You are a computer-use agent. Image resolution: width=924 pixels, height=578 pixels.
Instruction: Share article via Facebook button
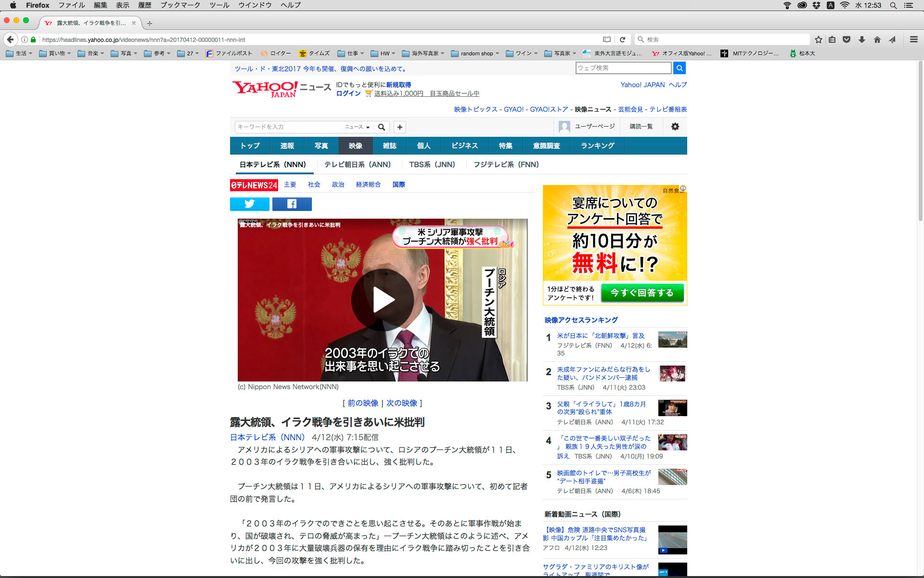[292, 204]
